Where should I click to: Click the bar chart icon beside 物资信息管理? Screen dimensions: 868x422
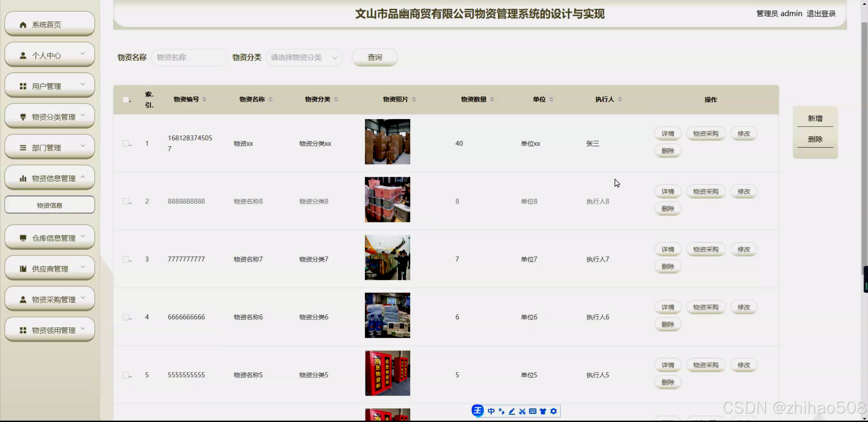click(x=23, y=178)
